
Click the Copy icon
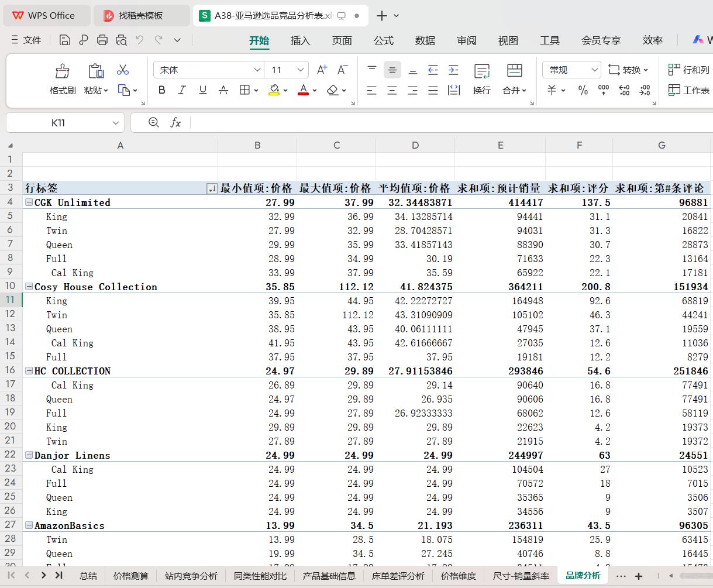coord(123,90)
